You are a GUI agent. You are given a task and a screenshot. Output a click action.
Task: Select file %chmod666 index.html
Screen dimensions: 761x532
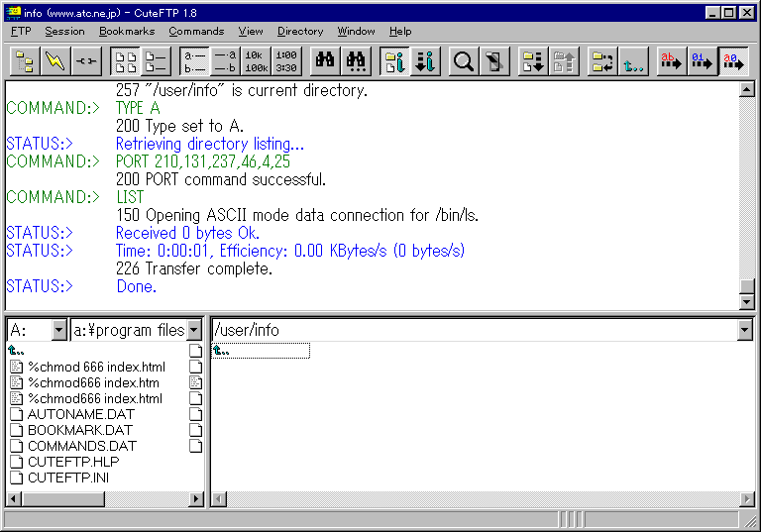click(x=95, y=398)
